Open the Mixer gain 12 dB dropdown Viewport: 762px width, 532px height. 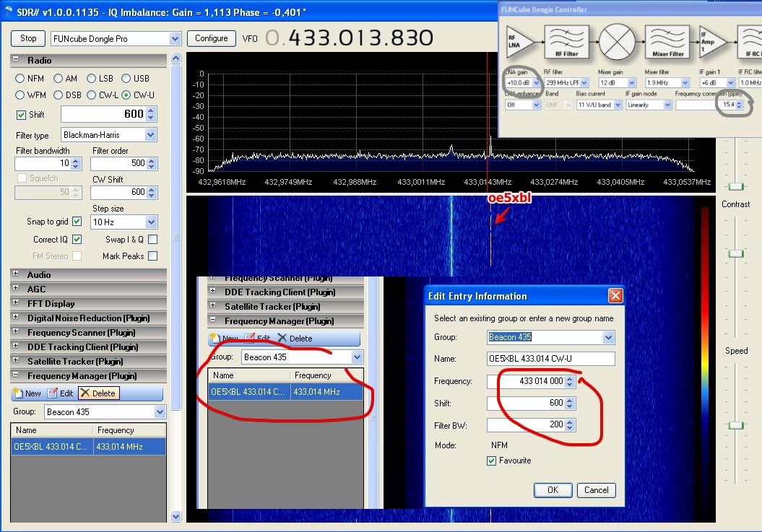coord(632,82)
